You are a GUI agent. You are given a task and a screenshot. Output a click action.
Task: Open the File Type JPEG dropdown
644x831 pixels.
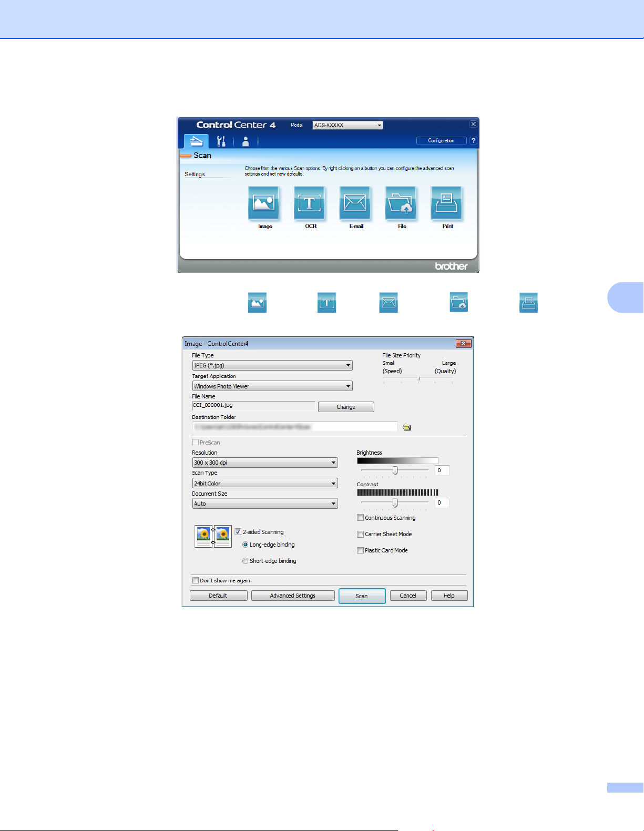click(272, 365)
